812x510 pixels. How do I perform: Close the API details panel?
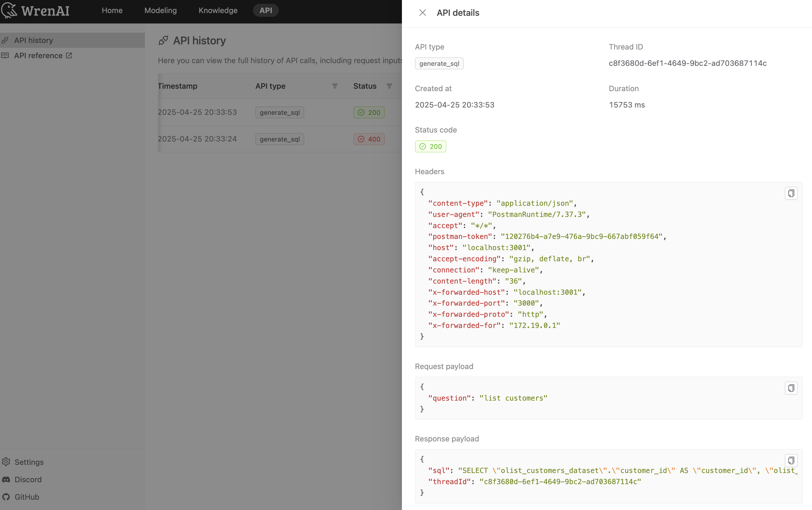click(422, 13)
